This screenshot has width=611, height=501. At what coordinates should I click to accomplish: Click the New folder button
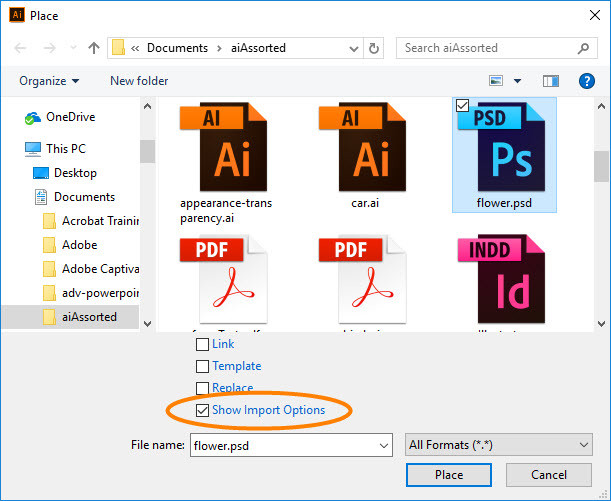139,81
